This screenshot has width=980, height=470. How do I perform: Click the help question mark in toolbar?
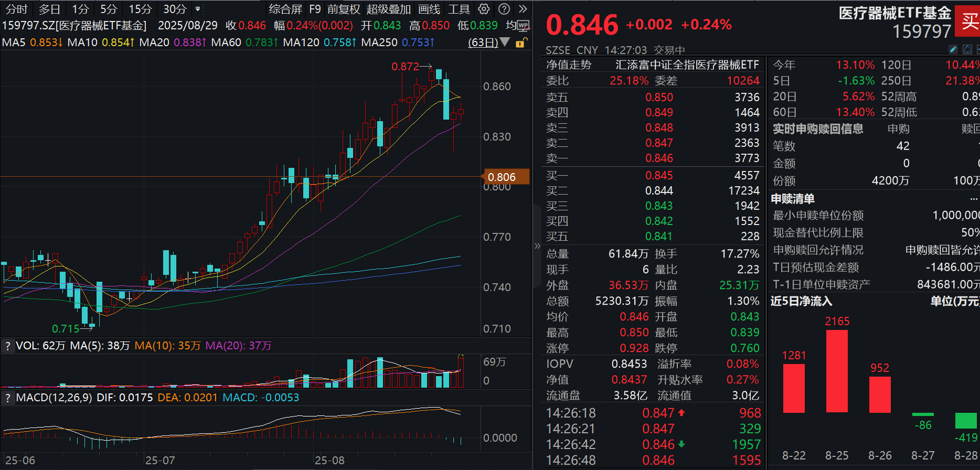[x=504, y=9]
